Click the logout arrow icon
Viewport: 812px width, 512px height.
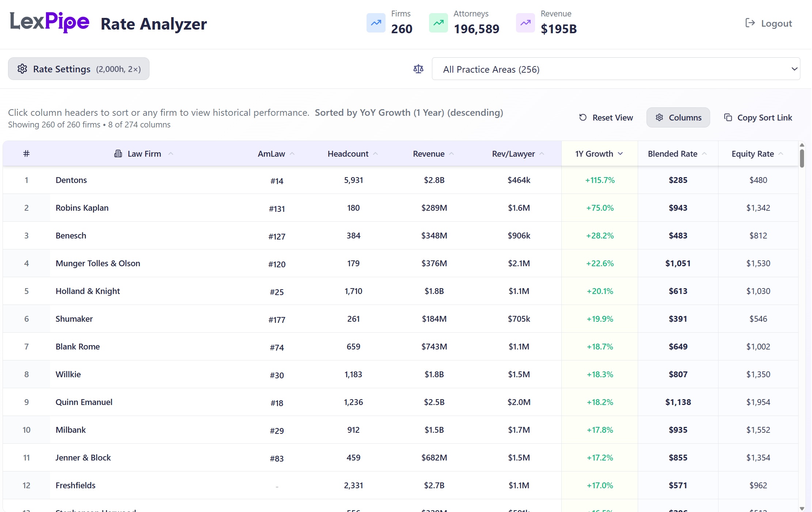(x=750, y=23)
